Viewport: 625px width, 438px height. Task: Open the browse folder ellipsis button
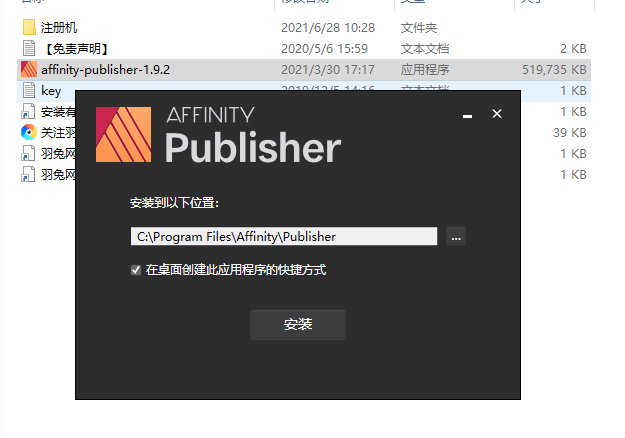[456, 236]
